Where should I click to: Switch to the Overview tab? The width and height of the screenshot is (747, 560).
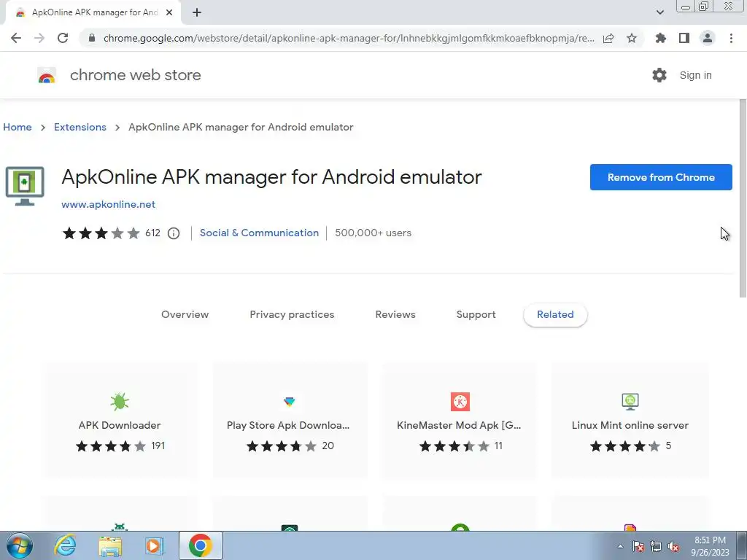coord(185,314)
